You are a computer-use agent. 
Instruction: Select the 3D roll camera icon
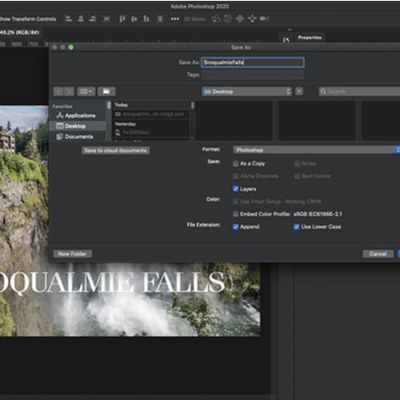pos(228,19)
